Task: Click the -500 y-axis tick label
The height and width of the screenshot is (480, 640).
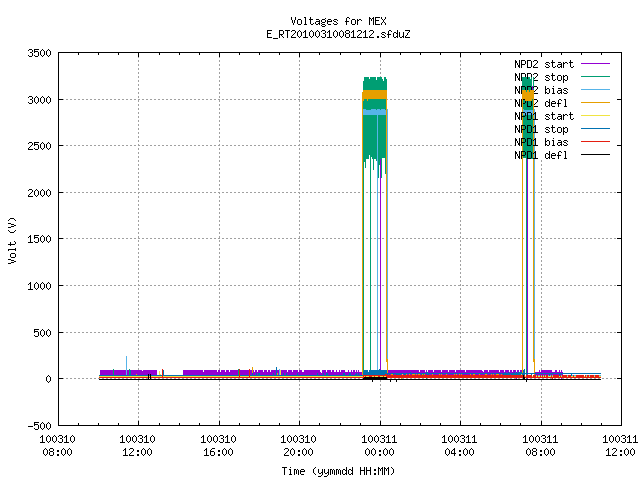Action: (40, 426)
